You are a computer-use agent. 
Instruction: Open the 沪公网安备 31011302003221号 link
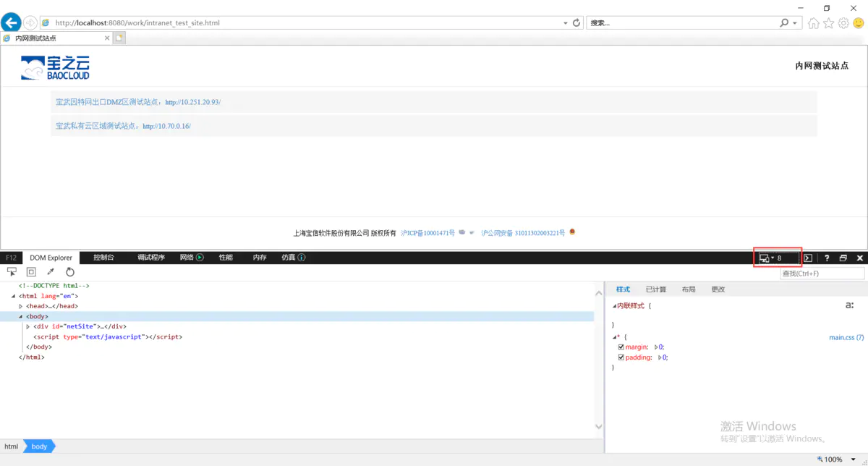click(x=523, y=233)
